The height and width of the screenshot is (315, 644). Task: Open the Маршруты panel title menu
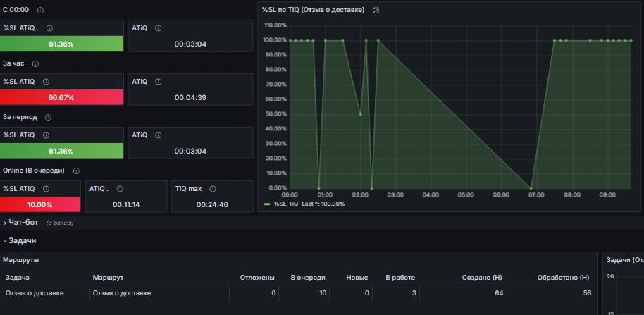click(20, 260)
